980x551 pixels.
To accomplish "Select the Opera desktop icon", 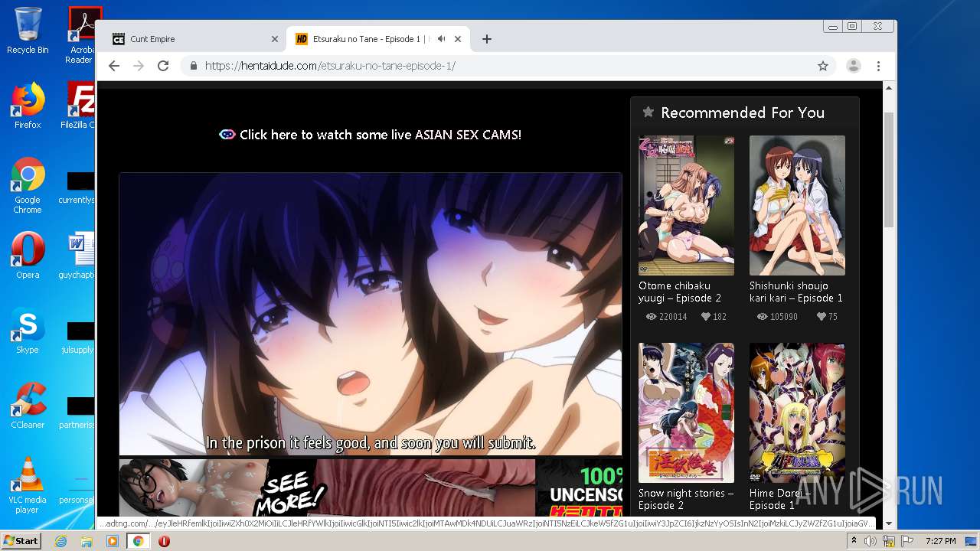I will point(28,256).
